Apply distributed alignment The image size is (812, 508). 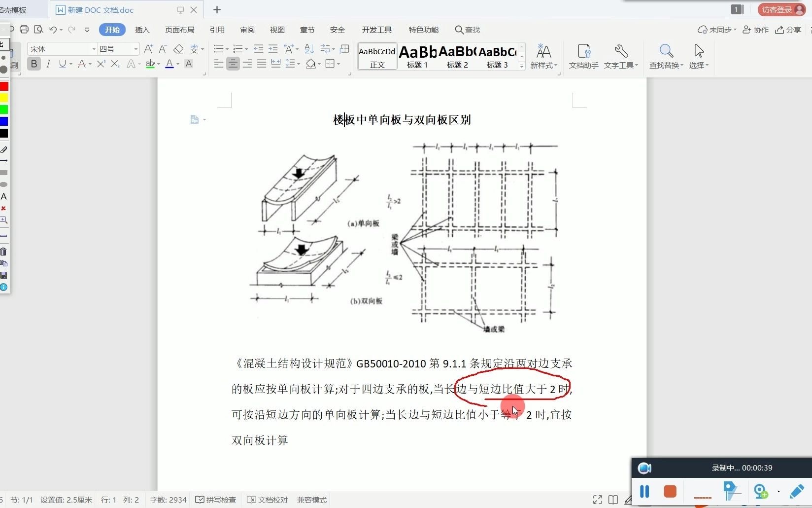tap(276, 64)
